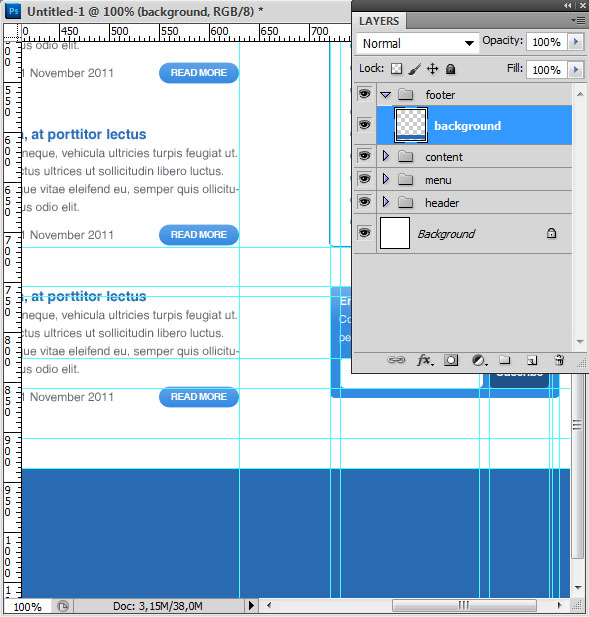The height and width of the screenshot is (617, 589).
Task: Open the Layers panel options menu
Action: (x=578, y=20)
